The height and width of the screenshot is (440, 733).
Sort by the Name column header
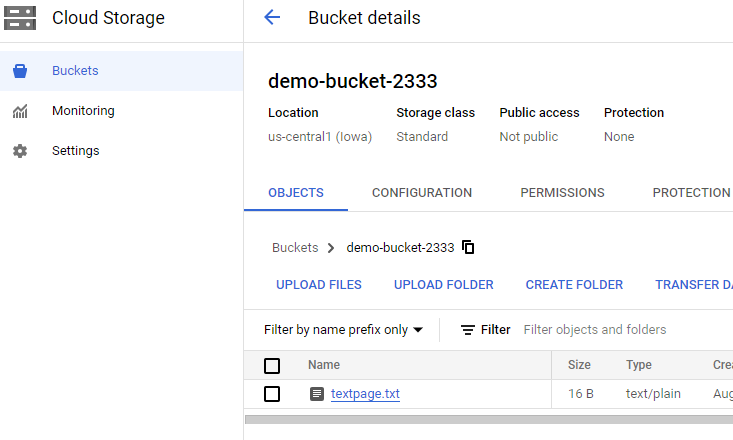click(x=324, y=365)
